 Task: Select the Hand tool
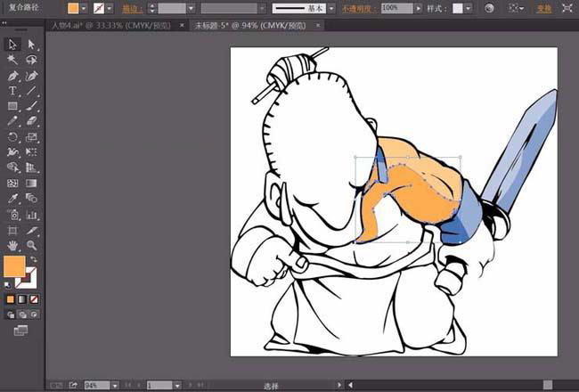12,245
